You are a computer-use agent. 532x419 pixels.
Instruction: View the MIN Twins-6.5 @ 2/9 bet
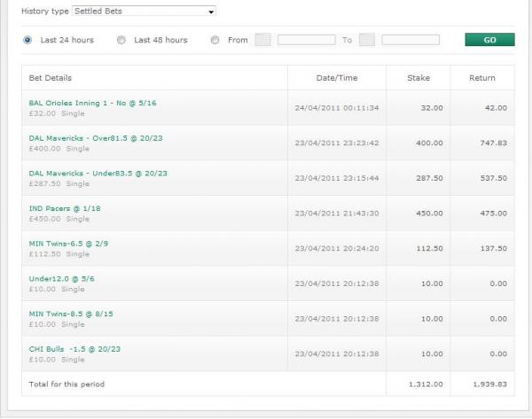tap(74, 243)
